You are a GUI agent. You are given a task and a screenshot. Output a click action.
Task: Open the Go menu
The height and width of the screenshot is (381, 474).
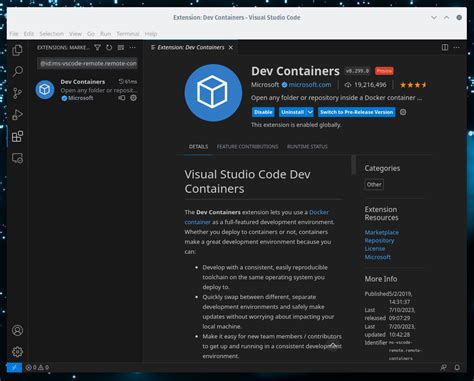coord(91,34)
